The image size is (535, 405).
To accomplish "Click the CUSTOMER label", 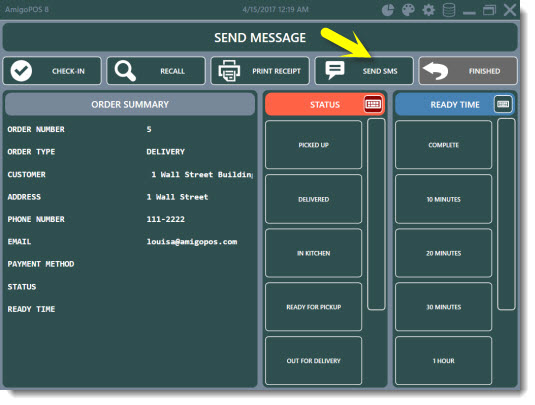I will (x=26, y=174).
